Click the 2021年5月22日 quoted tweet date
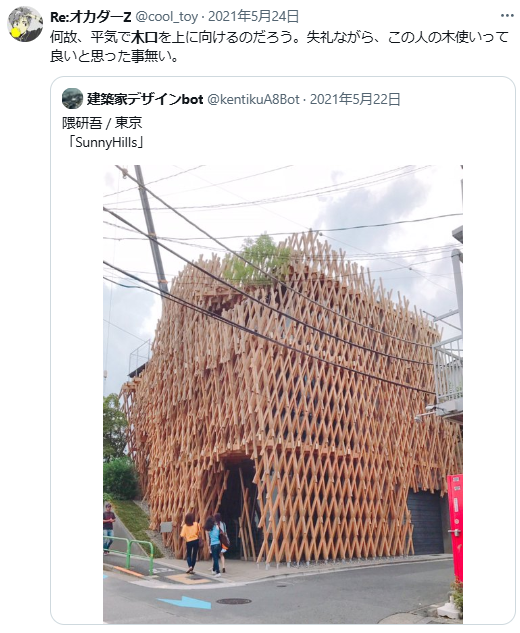Image resolution: width=520 pixels, height=633 pixels. coord(355,99)
